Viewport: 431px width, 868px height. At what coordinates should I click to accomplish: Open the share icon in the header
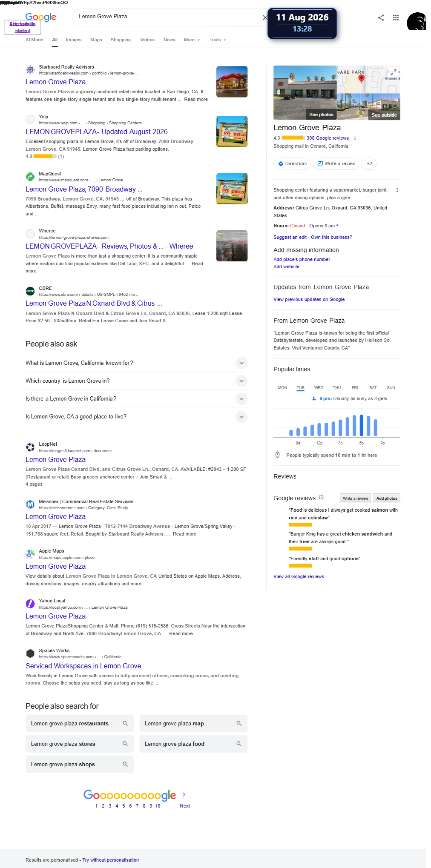coord(381,17)
